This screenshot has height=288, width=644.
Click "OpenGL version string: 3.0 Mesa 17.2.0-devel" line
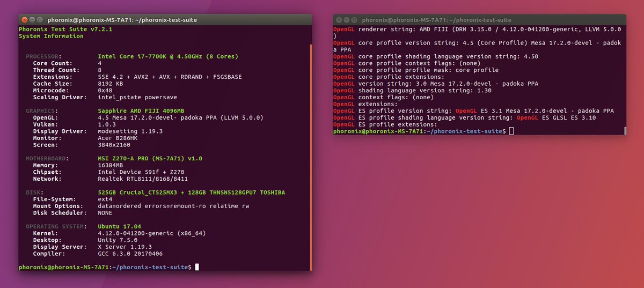point(436,84)
